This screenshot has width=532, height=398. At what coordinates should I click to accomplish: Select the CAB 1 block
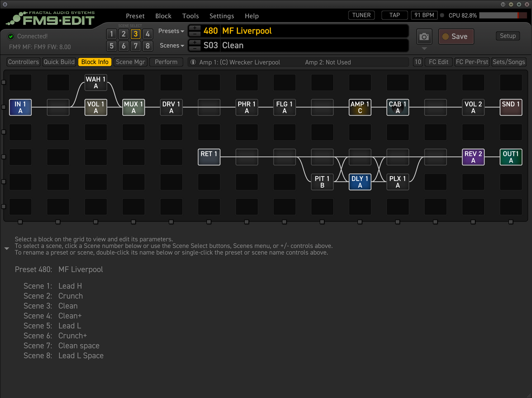(x=398, y=107)
